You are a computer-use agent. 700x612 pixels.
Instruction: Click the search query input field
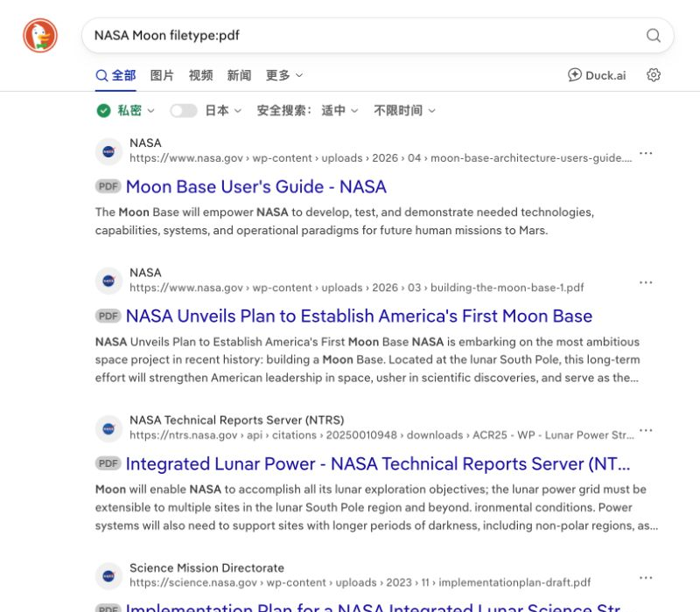click(366, 35)
